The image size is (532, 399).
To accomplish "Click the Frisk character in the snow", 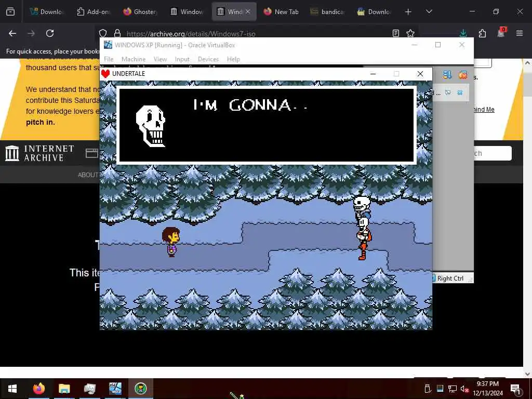I will click(171, 242).
